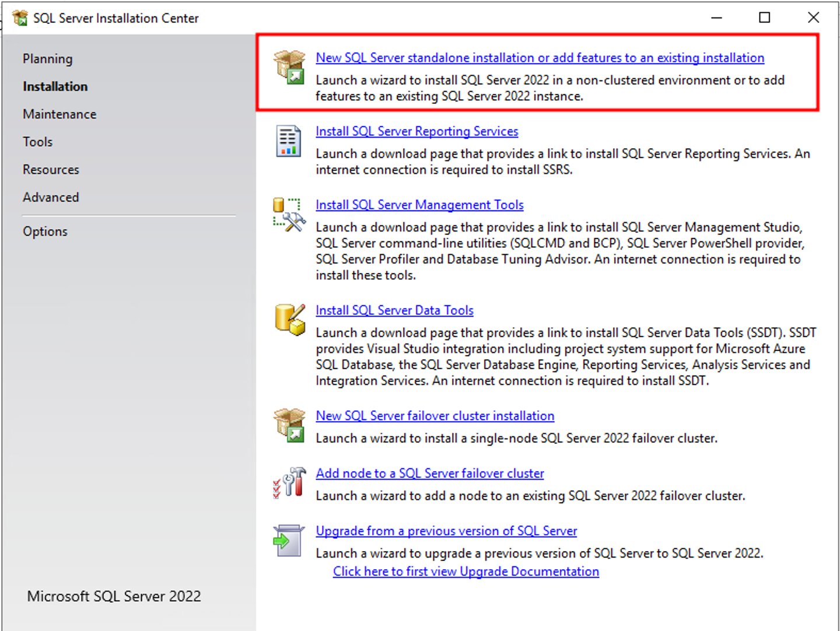Screen dimensions: 840x631
Task: Go to the Maintenance section
Action: point(60,114)
